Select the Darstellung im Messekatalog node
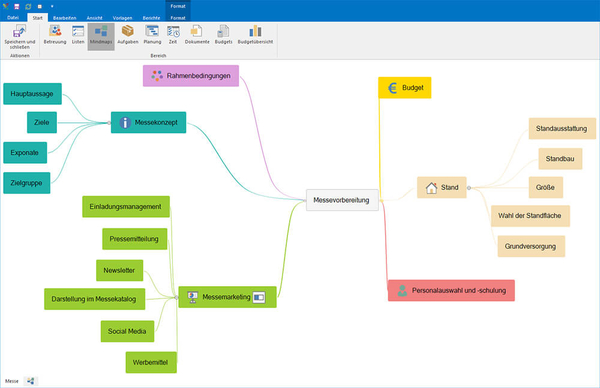 pos(95,299)
